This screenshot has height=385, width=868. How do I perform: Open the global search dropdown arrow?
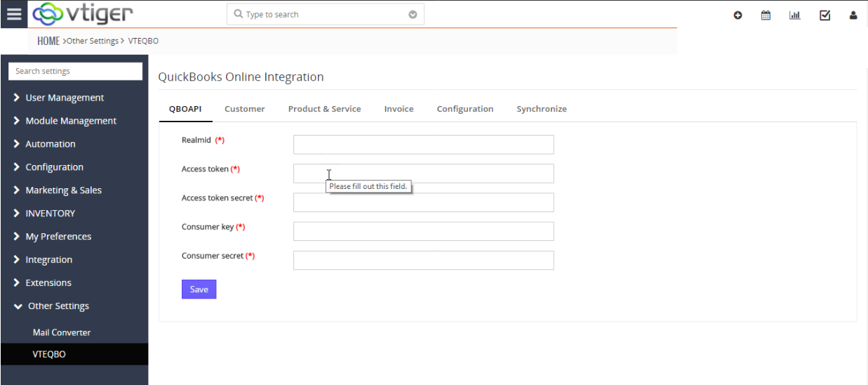413,14
